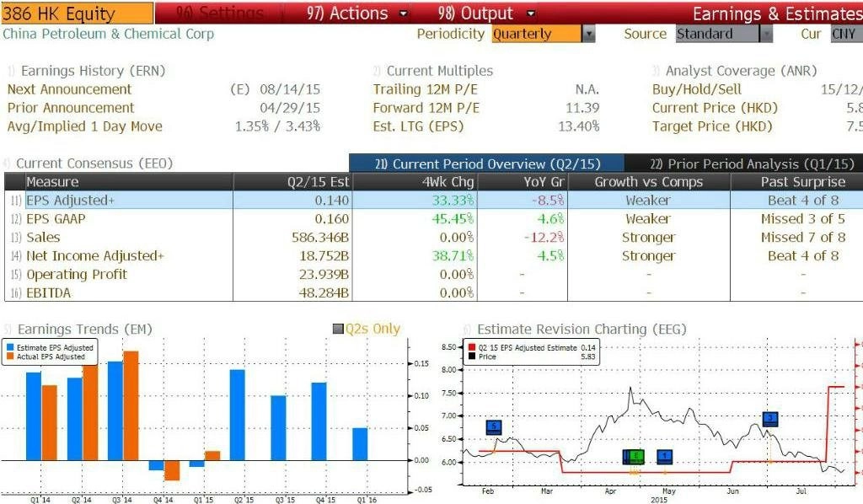Click the Forward 12M P/E value 11.39

coord(583,108)
